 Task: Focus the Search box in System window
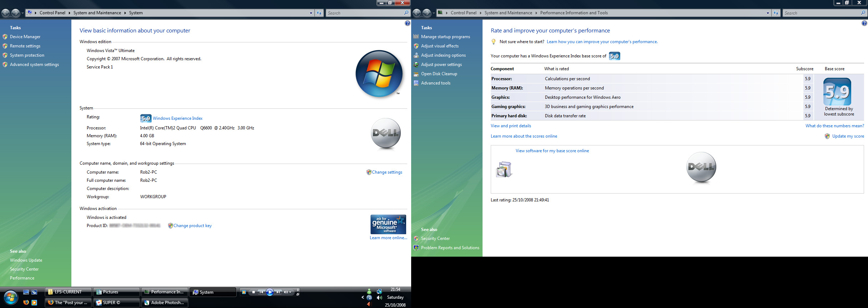[x=368, y=13]
